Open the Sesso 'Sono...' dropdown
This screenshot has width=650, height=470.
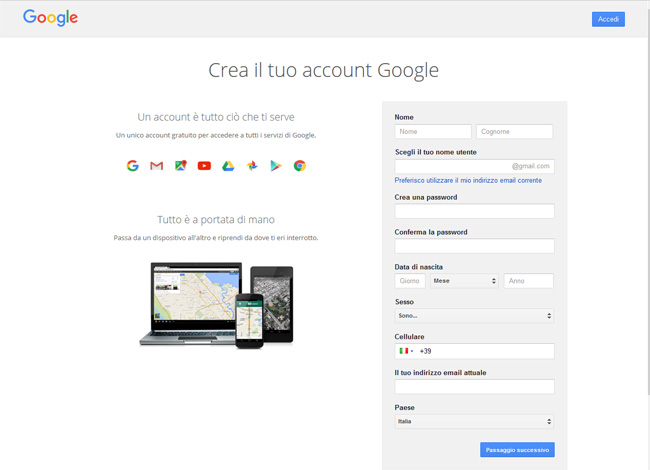click(x=474, y=316)
